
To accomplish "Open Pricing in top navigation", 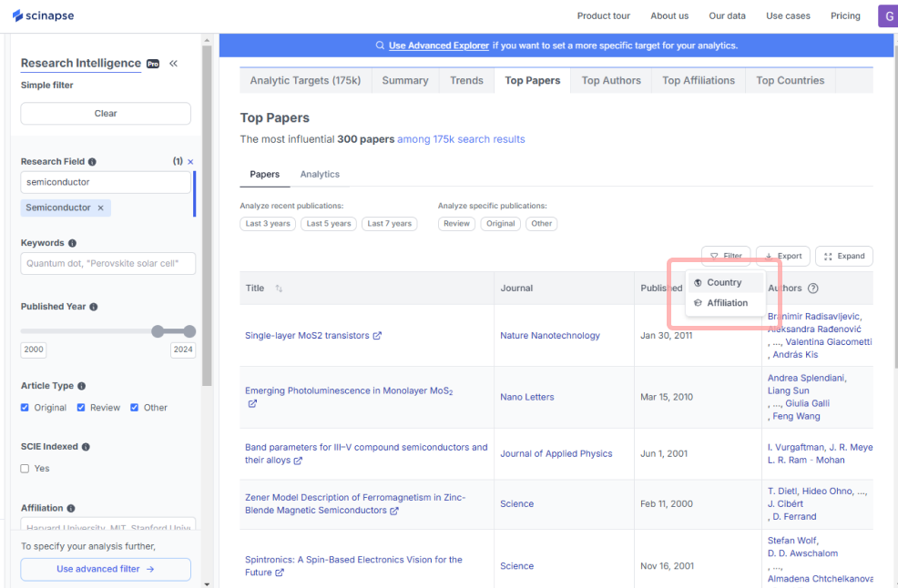I will click(845, 16).
